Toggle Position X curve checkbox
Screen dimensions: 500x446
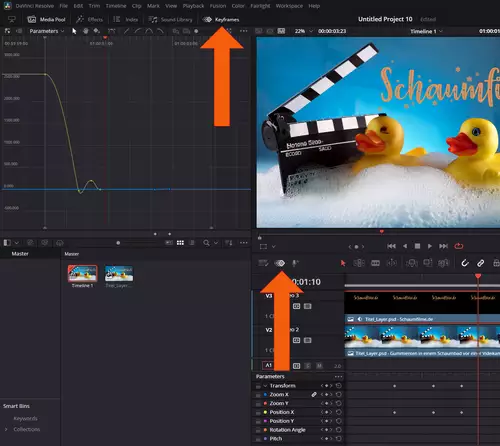[258, 412]
